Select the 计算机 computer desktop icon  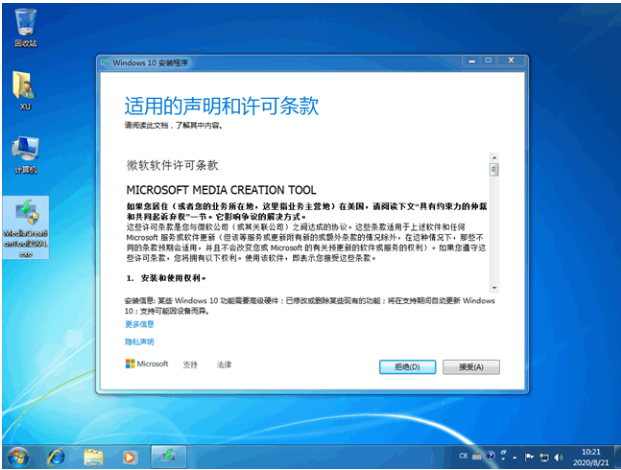(25, 153)
